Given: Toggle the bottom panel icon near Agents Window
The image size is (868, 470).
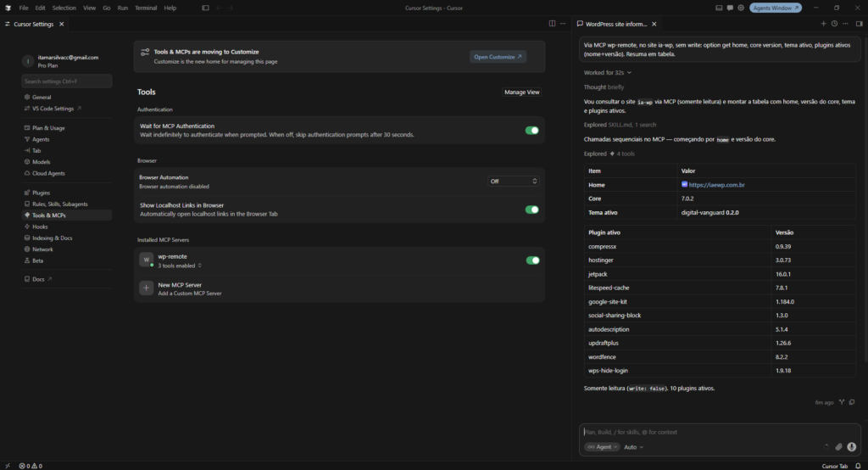Looking at the screenshot, I should [x=719, y=8].
